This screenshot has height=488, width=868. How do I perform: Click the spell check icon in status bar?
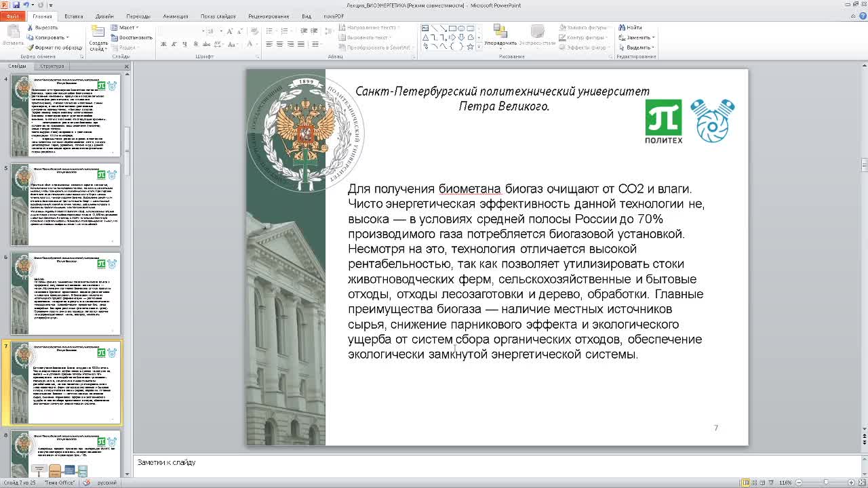point(85,483)
